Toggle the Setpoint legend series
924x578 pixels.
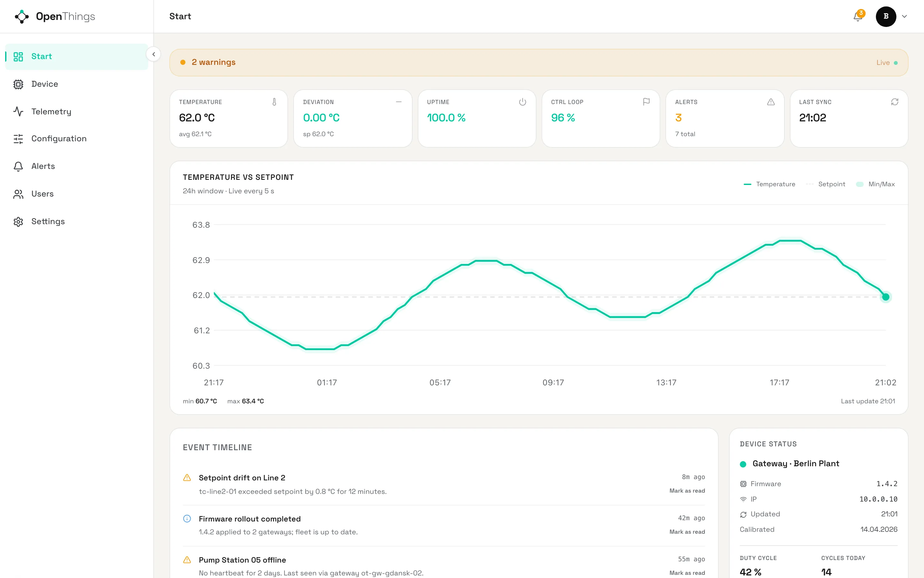(826, 184)
